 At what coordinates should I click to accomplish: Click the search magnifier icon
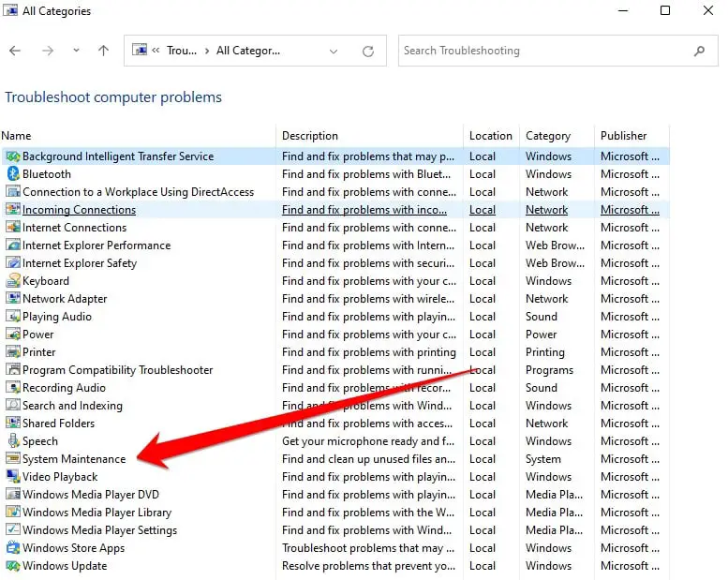[x=699, y=52]
